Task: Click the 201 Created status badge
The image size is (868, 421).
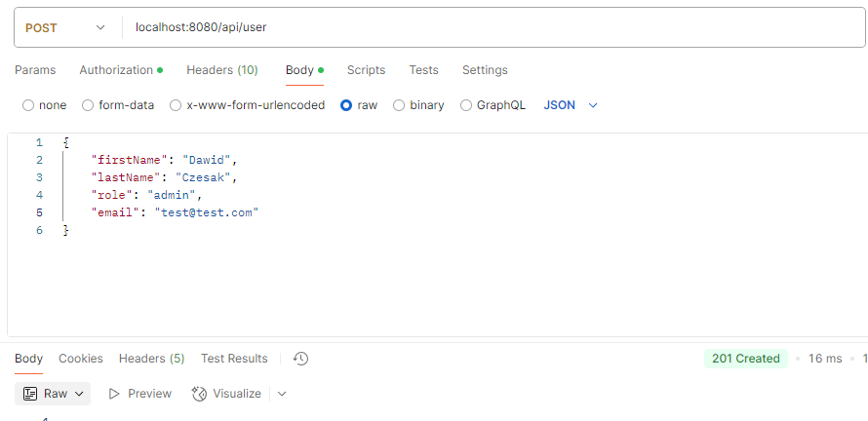Action: 746,359
